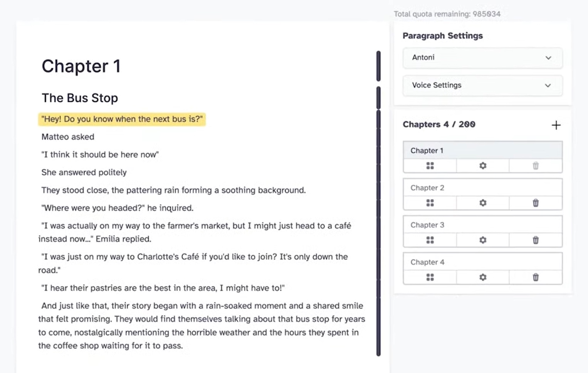Click Chapter 4 grid handle icon

[x=430, y=277]
